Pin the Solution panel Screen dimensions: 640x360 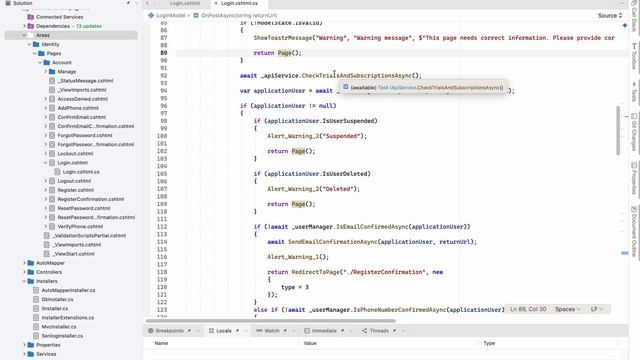[128, 3]
